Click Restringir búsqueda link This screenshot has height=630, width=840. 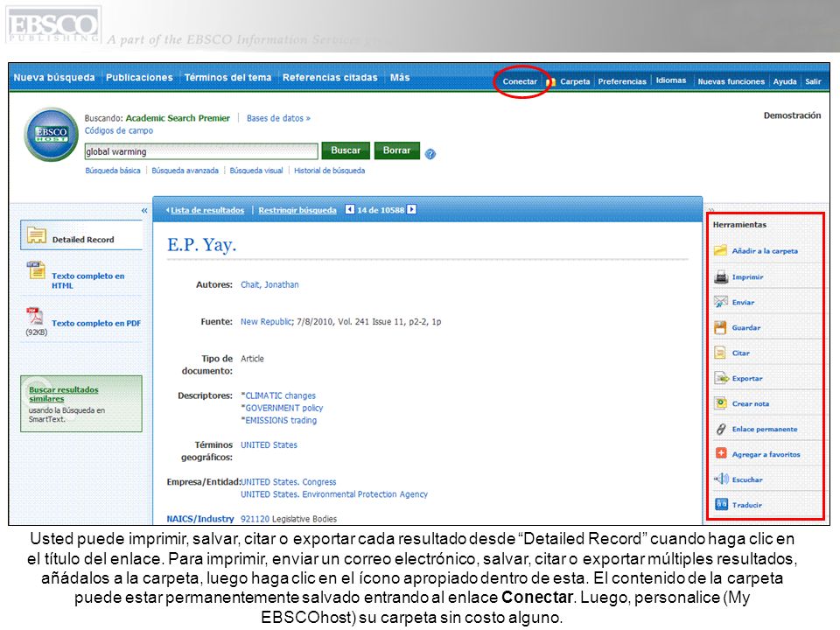pyautogui.click(x=297, y=210)
